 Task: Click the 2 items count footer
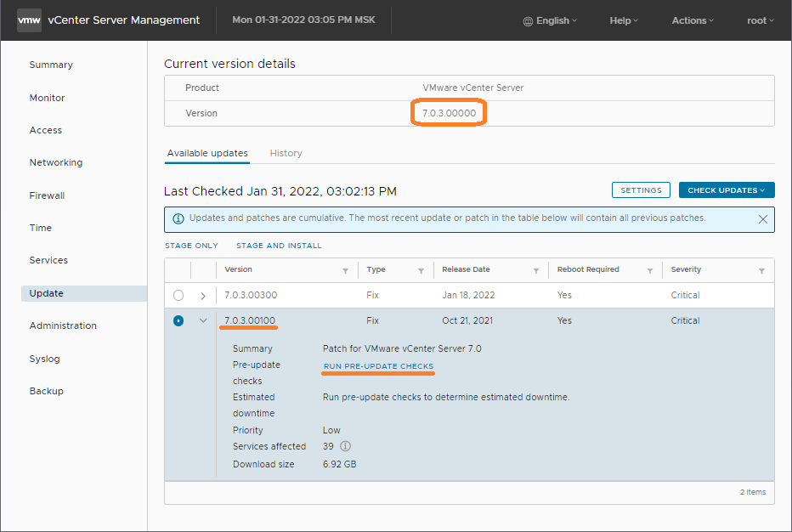[x=753, y=492]
